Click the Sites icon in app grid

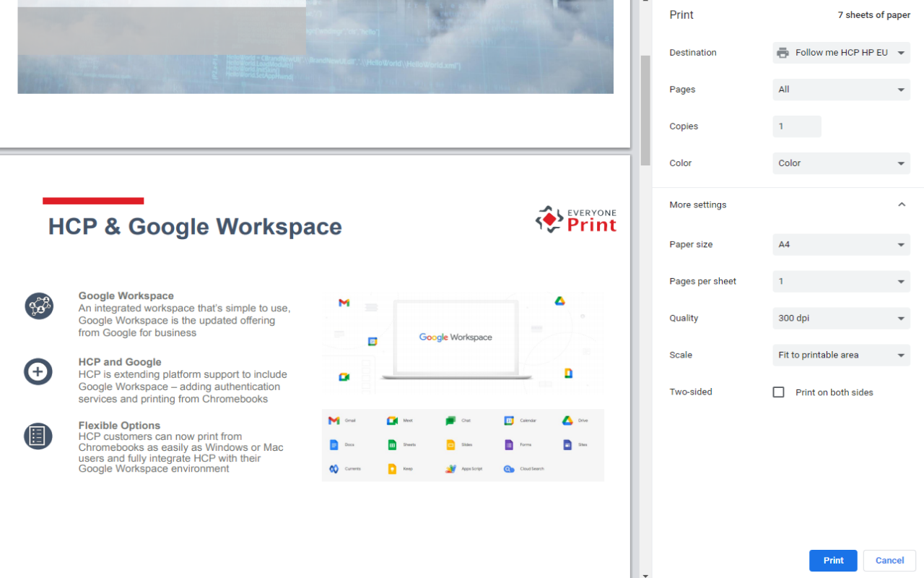pos(567,444)
